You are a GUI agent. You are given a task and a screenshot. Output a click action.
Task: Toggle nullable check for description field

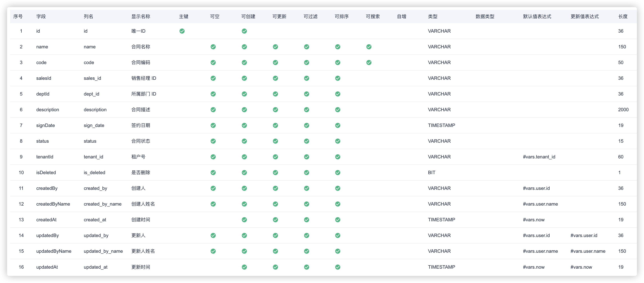pos(213,110)
